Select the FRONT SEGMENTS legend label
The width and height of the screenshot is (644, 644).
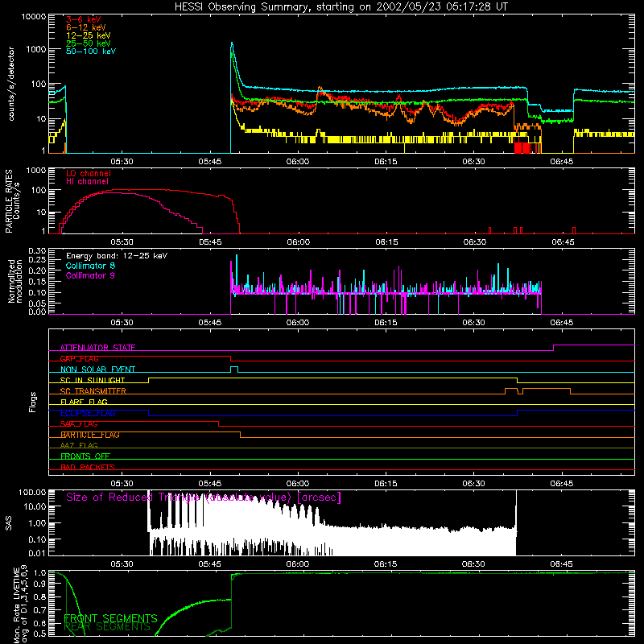coord(111,618)
